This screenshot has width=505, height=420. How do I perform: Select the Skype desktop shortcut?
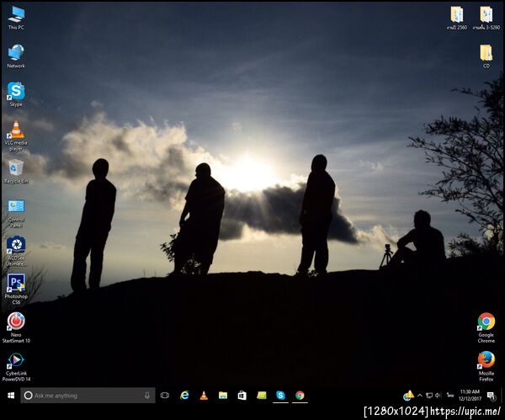coord(16,94)
